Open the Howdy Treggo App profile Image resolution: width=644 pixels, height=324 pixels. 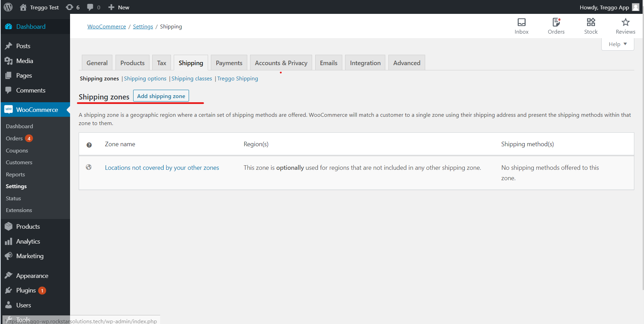pos(609,7)
